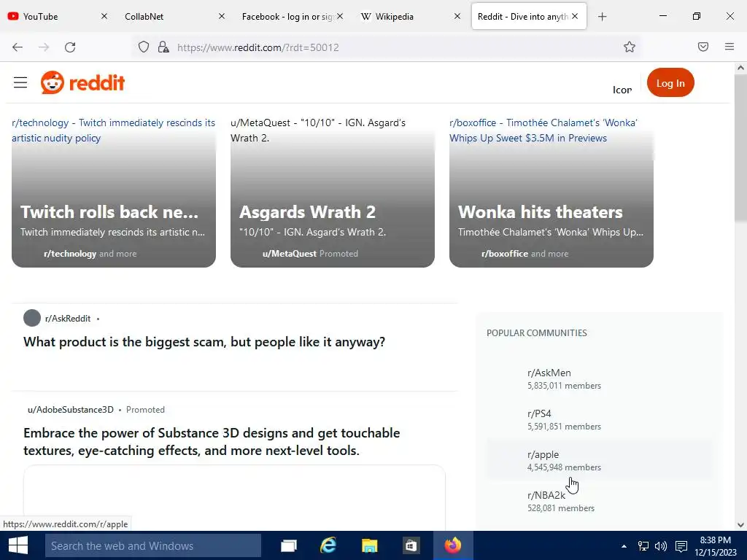Click the Icon item beside Log In
Viewport: 747px width, 560px height.
coord(622,90)
